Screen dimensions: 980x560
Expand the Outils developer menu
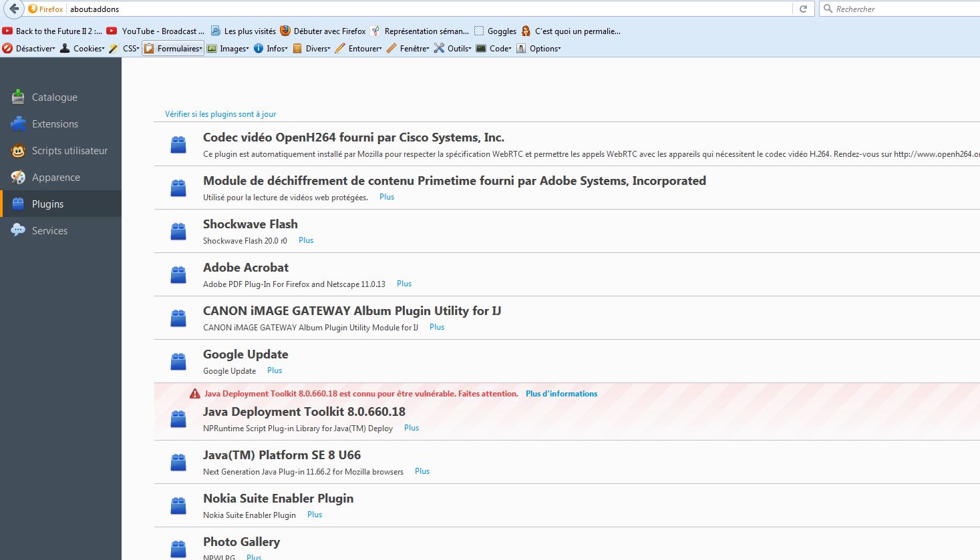(x=453, y=49)
